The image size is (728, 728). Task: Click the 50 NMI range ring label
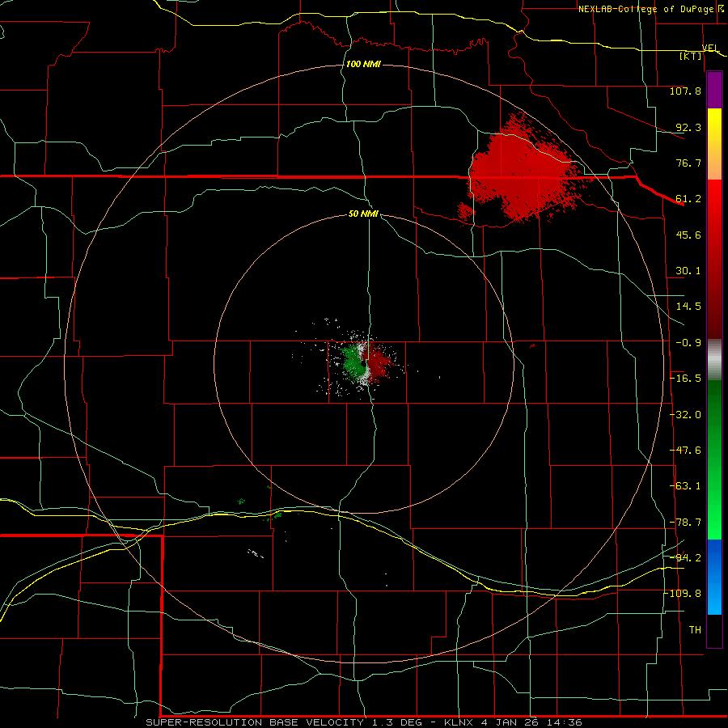363,214
